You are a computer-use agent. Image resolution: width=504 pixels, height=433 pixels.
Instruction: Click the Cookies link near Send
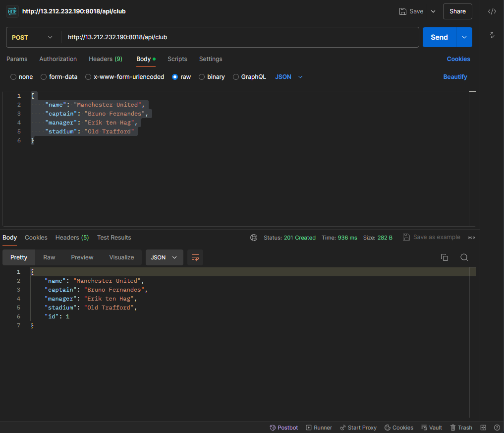458,59
